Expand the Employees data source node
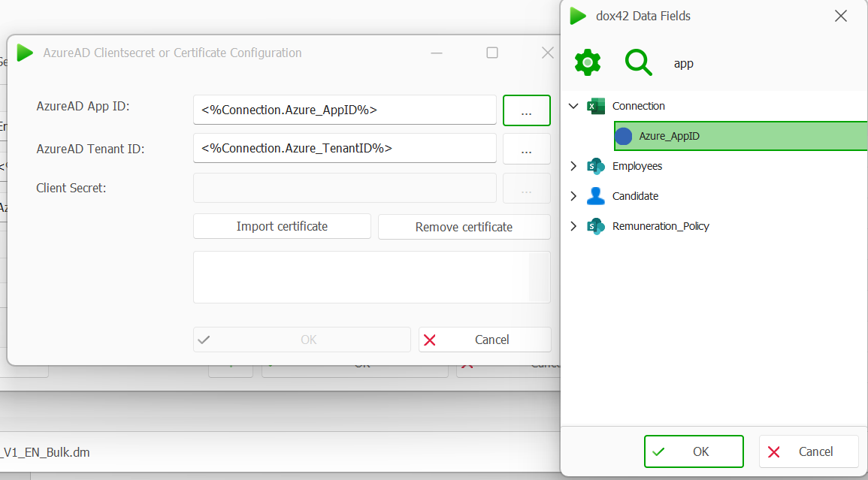868x480 pixels. (x=573, y=166)
